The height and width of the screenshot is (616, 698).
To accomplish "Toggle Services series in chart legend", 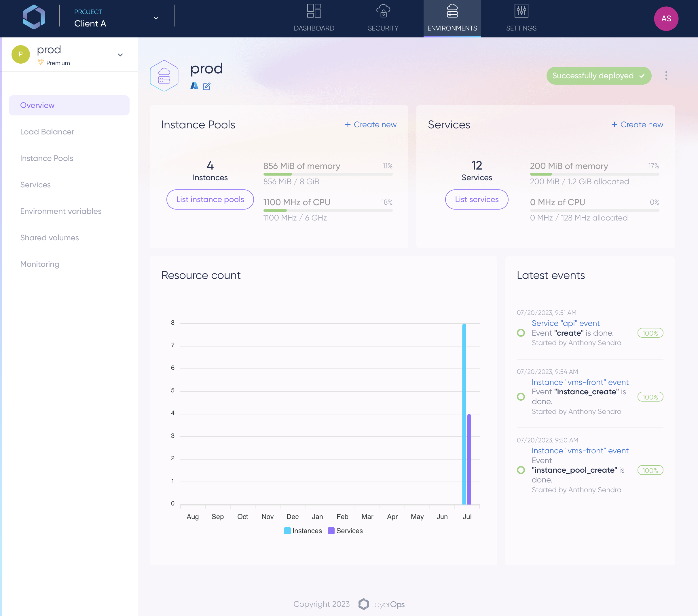I will [x=345, y=531].
